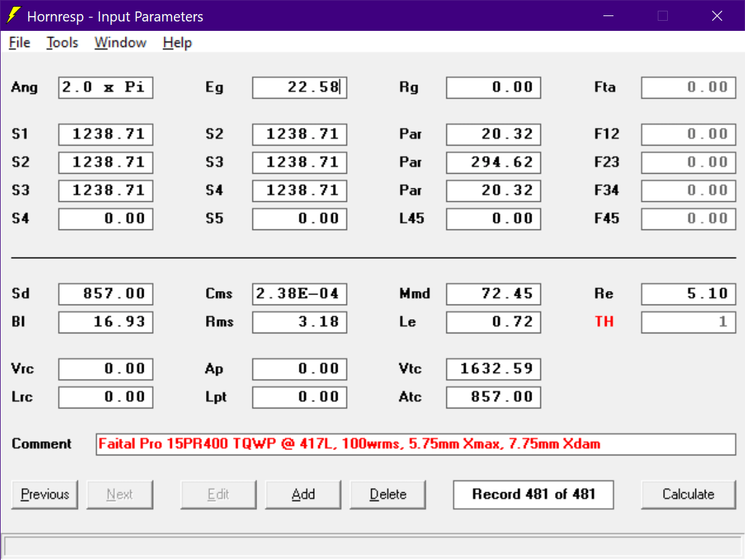The image size is (745, 560).
Task: Click the greyed-out Next button
Action: coord(119,494)
